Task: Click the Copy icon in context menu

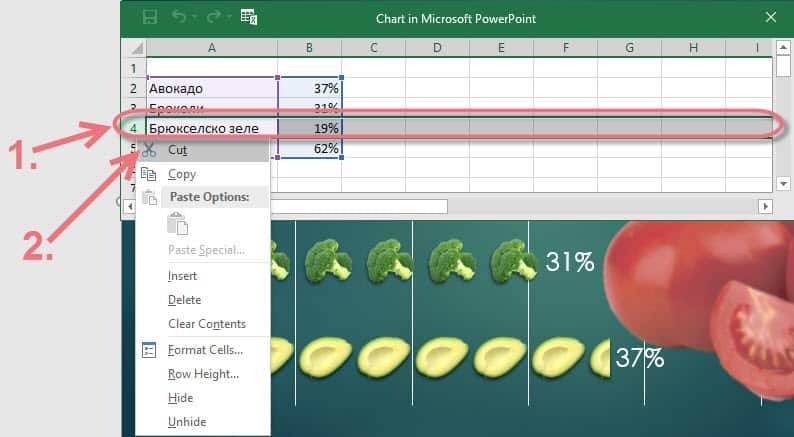Action: click(x=148, y=174)
